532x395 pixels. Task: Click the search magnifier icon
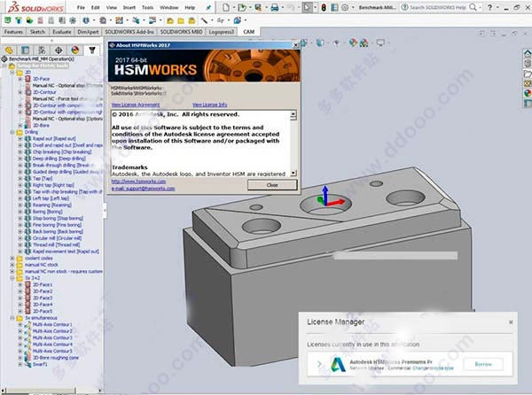473,7
